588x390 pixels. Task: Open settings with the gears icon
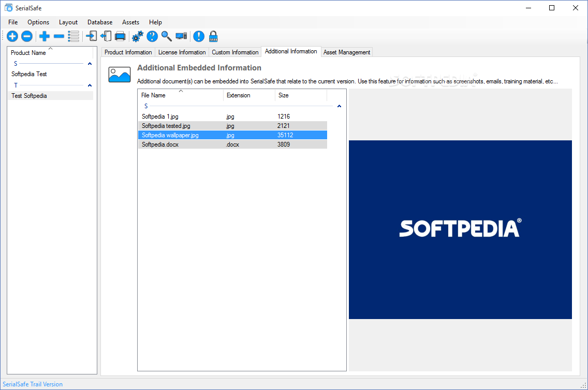138,36
